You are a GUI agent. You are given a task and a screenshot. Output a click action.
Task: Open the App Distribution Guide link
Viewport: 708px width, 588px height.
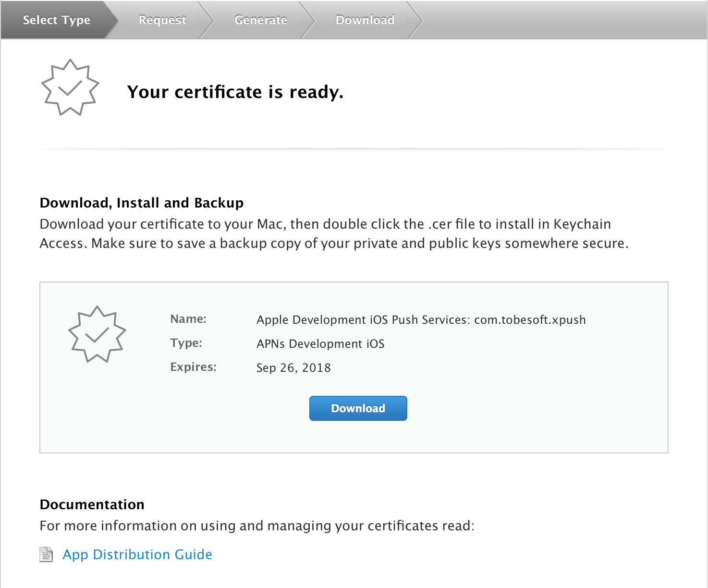[x=137, y=554]
